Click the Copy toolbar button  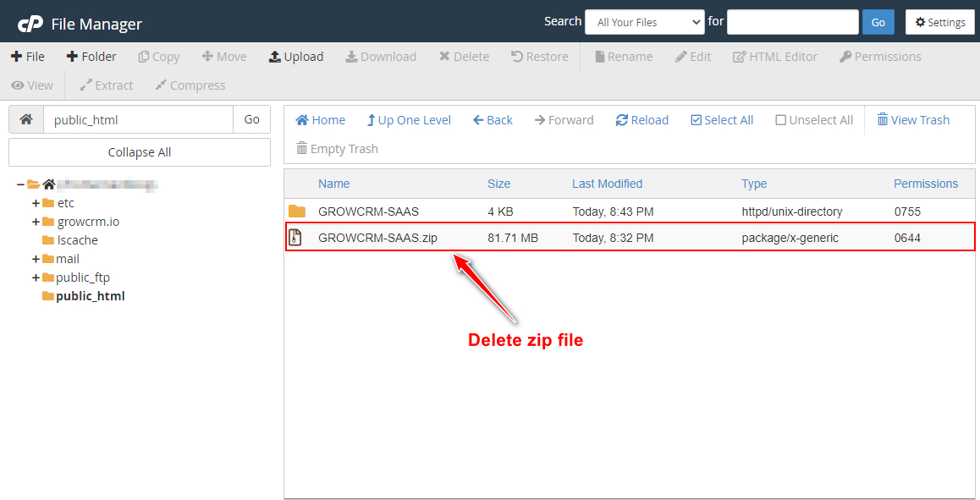159,57
